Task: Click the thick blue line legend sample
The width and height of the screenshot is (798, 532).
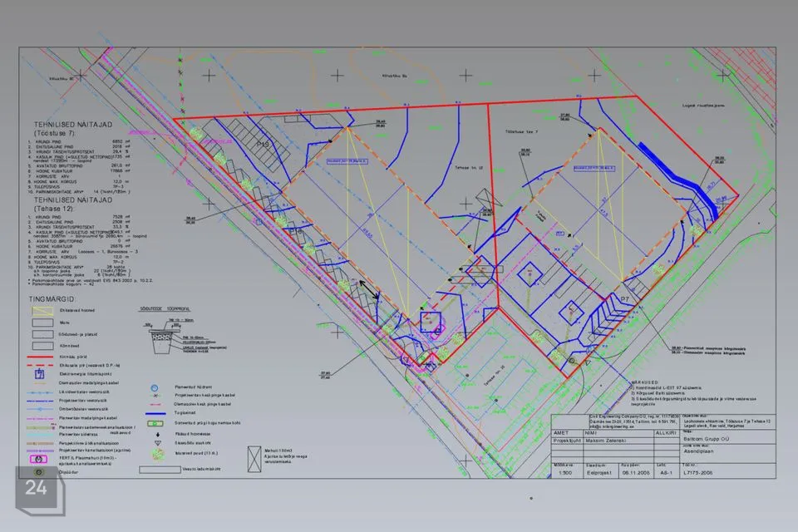Action: point(155,413)
